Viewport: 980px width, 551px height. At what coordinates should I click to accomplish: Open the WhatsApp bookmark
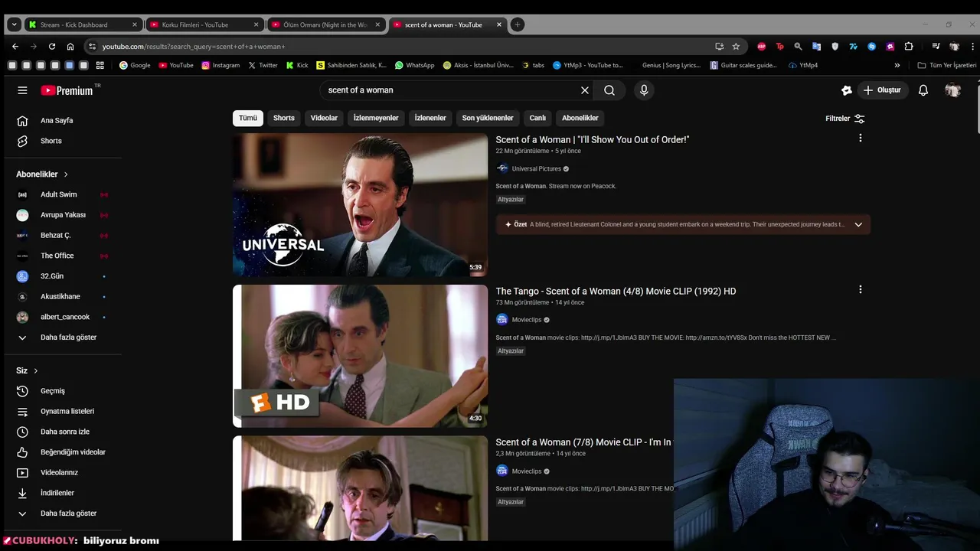pyautogui.click(x=414, y=65)
